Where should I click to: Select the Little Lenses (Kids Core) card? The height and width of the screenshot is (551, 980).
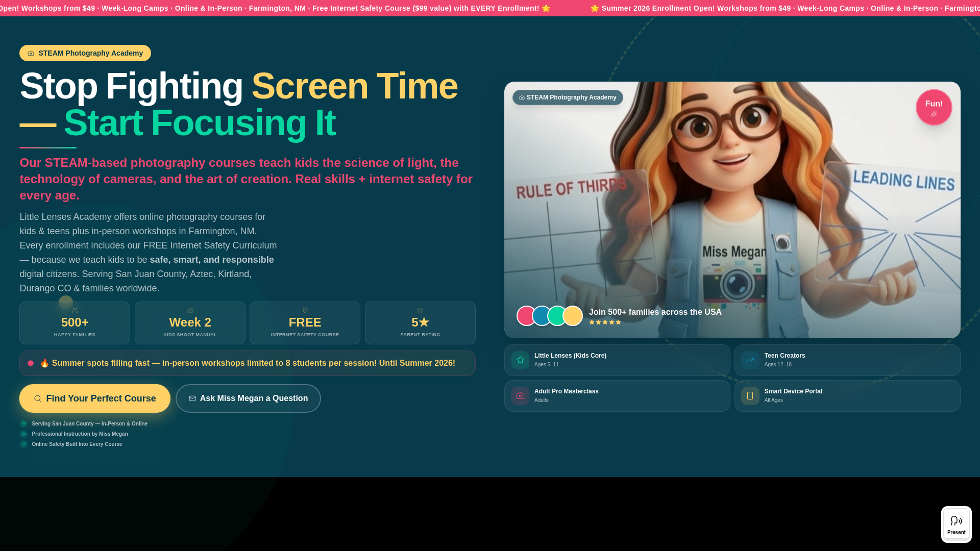[617, 360]
